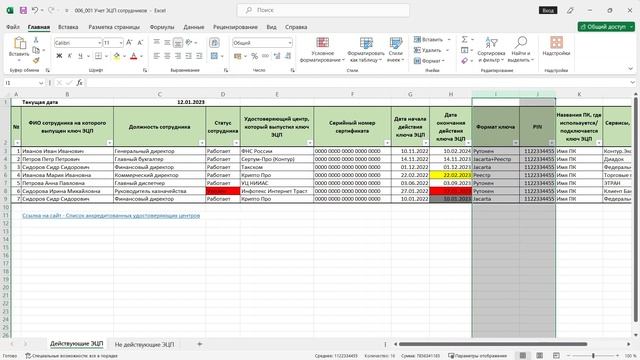Click the insert function fx icon
Screen dimensions: 640x360
click(80, 82)
